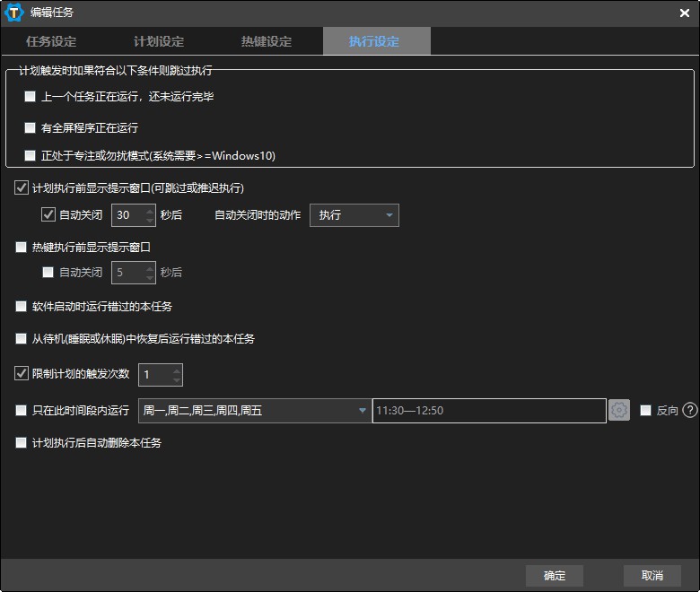The image size is (700, 592).
Task: Decrease the 30 seconds spinner value
Action: click(x=150, y=220)
